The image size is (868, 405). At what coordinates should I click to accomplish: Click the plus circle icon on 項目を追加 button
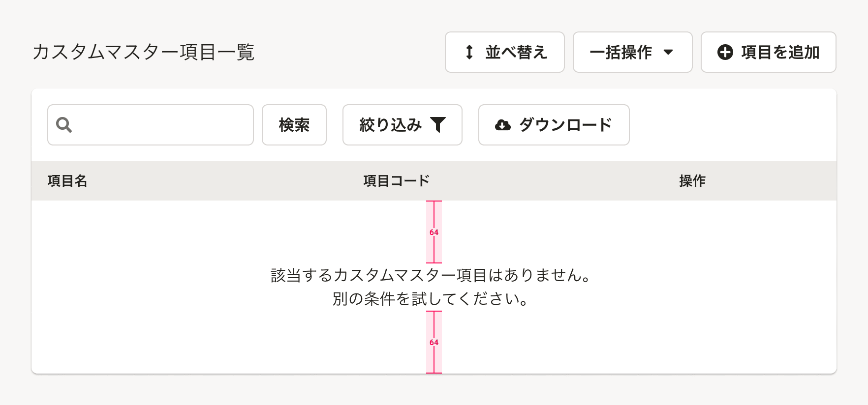click(724, 52)
